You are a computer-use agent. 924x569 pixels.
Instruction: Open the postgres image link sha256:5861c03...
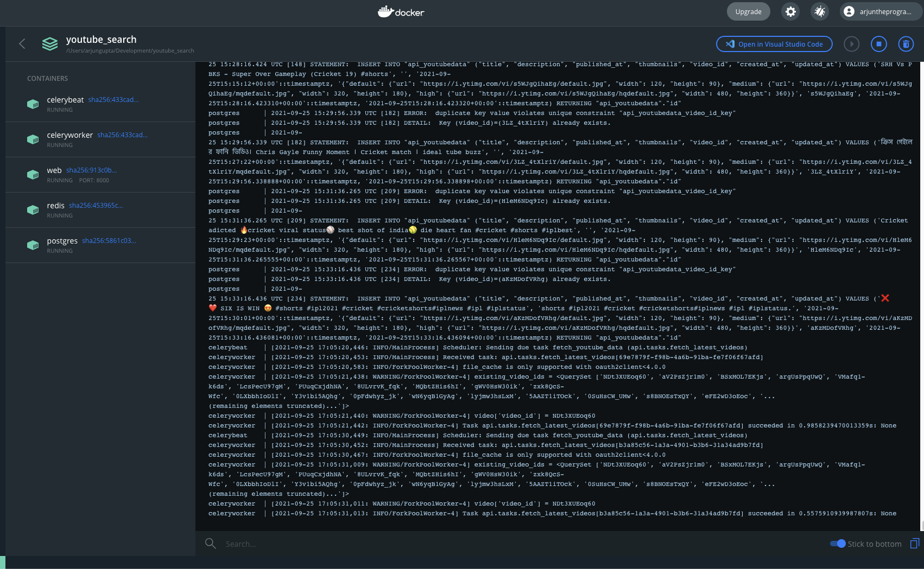tap(109, 241)
